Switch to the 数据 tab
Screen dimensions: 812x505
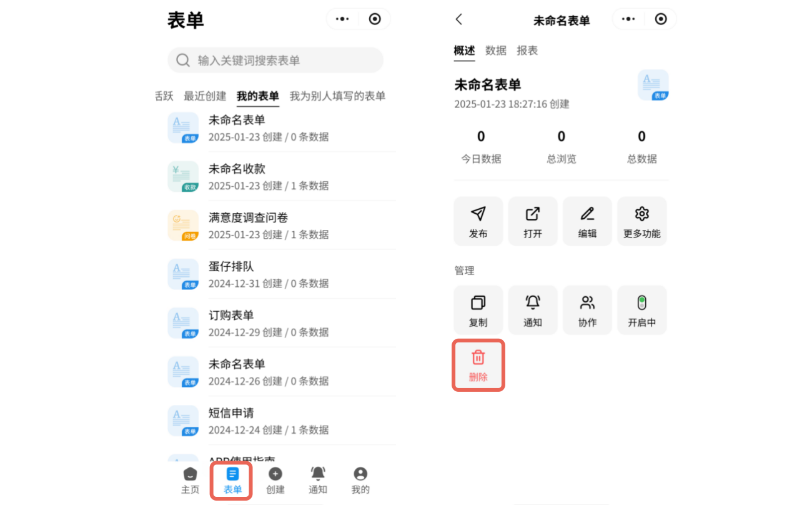[496, 51]
